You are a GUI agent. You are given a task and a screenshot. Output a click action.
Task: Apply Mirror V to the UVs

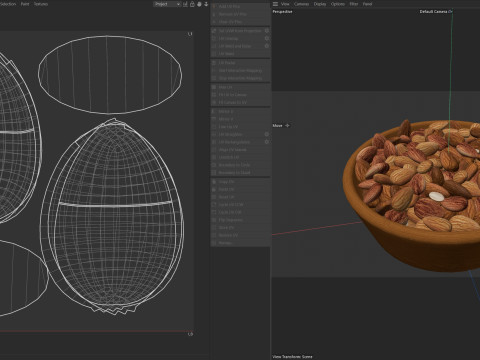pos(240,119)
